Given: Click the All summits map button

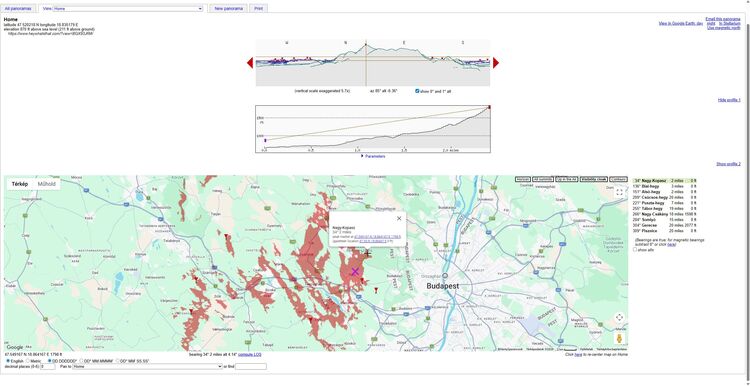Looking at the screenshot, I should [543, 179].
